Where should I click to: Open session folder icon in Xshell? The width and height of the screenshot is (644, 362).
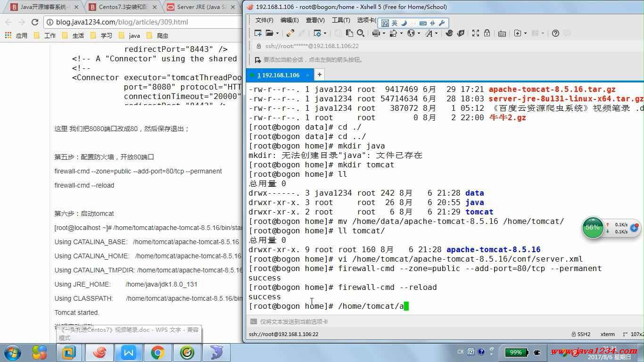click(x=269, y=33)
